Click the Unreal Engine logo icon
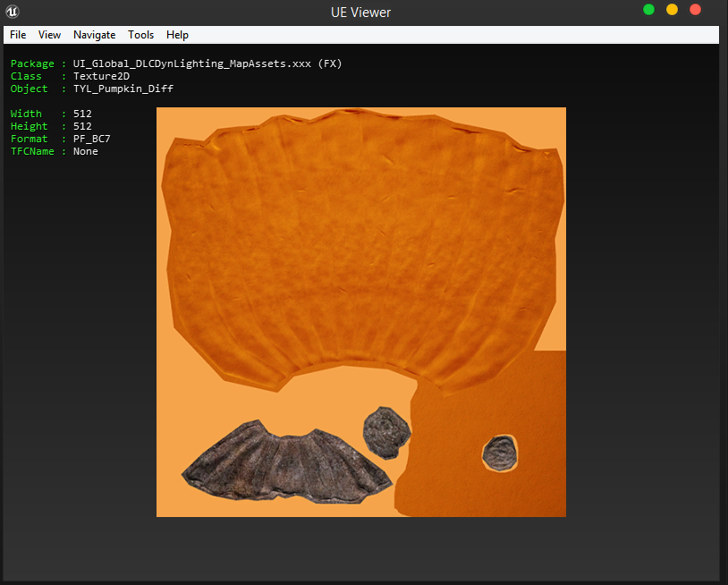Image resolution: width=728 pixels, height=585 pixels. pos(13,12)
